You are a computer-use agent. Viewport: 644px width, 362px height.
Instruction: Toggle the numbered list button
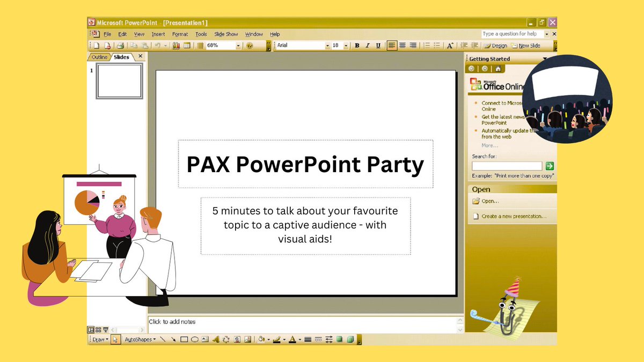coord(427,46)
